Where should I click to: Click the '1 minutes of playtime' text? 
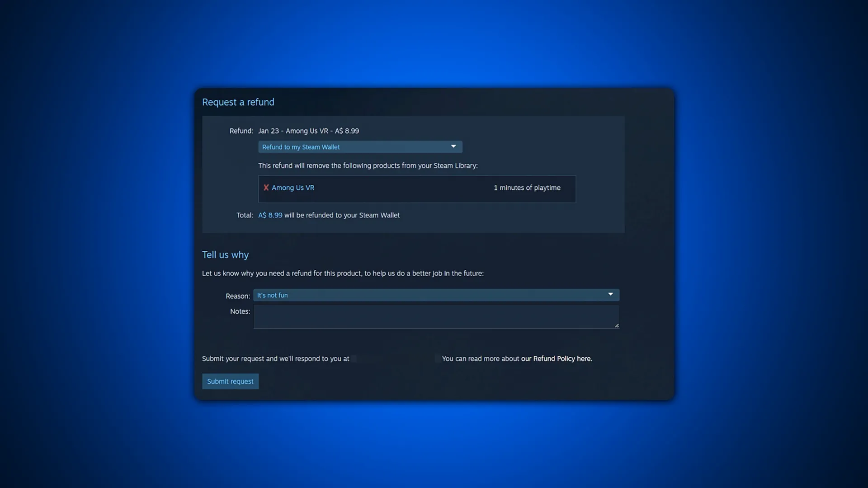point(527,188)
